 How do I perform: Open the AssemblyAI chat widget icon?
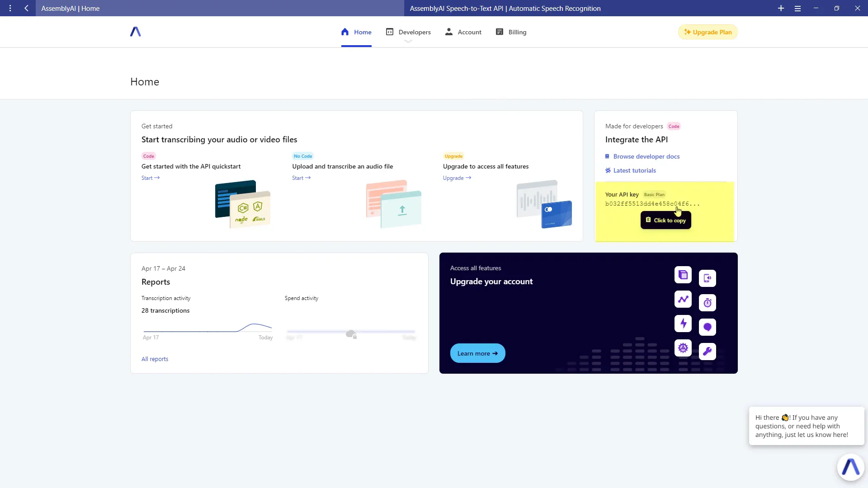pos(850,467)
